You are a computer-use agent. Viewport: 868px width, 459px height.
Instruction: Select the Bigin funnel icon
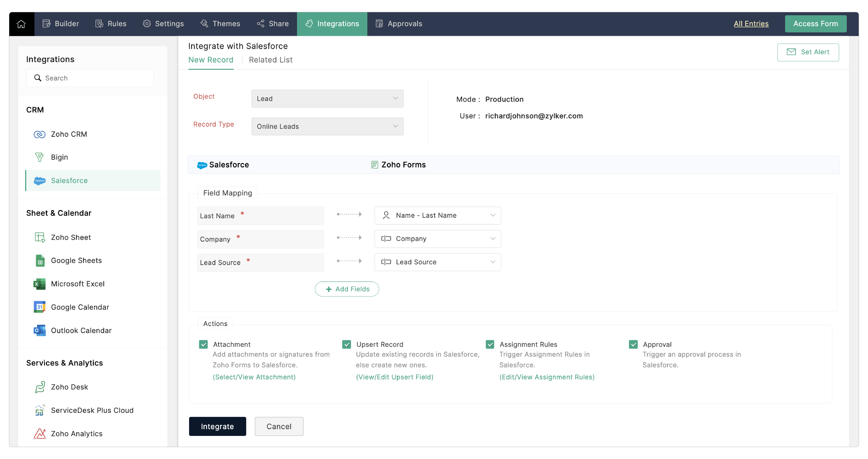coord(39,157)
